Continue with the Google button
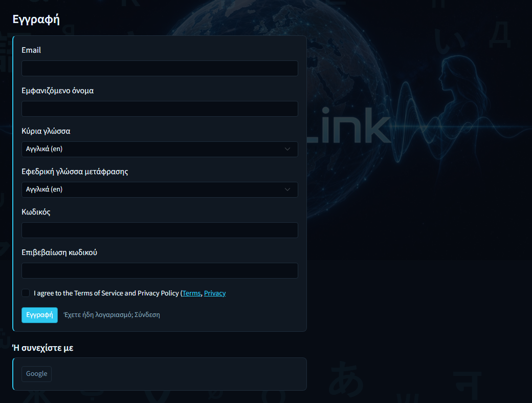The image size is (532, 403). (x=37, y=374)
